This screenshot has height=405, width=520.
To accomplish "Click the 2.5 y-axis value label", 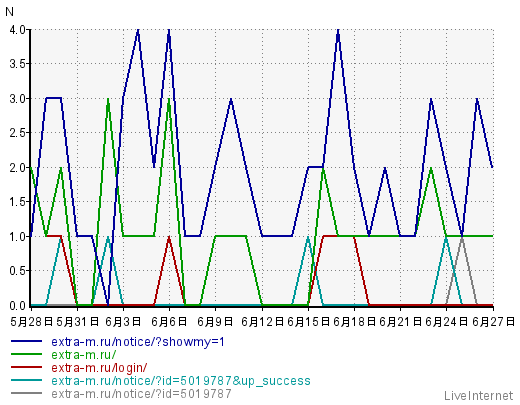I will (x=18, y=133).
